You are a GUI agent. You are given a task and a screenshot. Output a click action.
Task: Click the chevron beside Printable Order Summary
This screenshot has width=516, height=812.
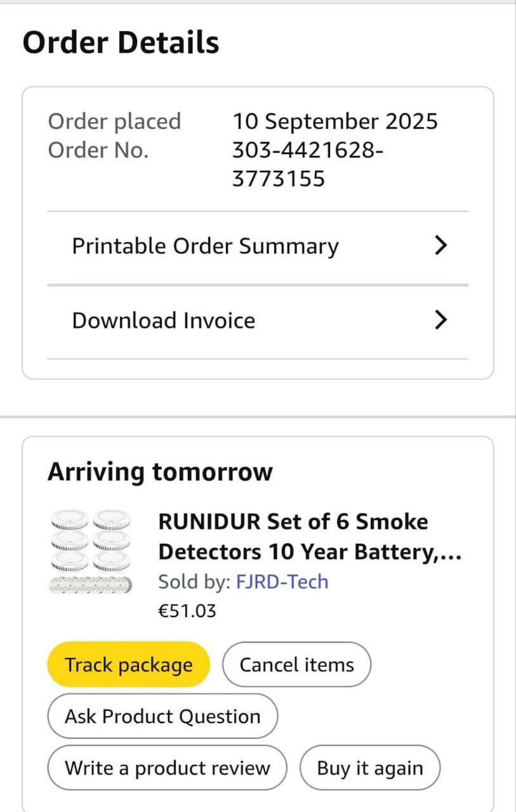[x=440, y=246]
